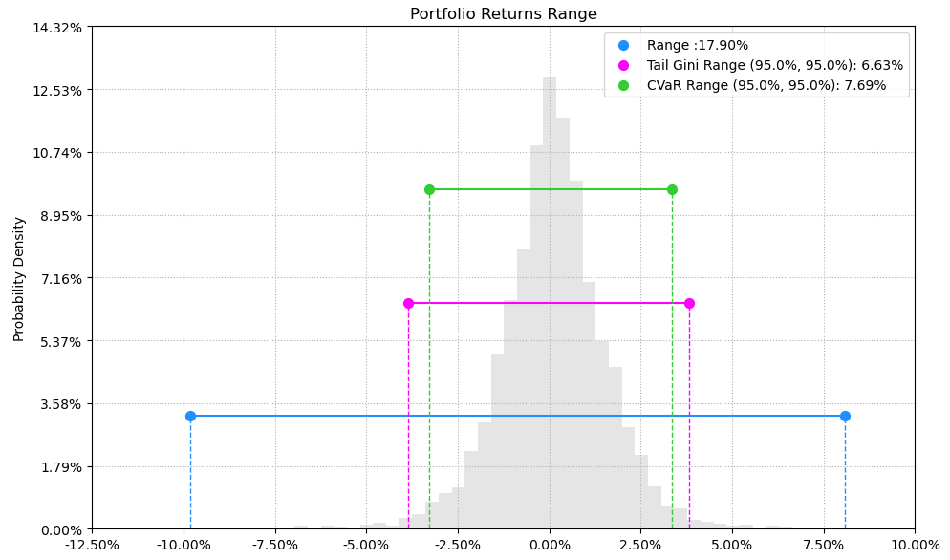Click the 10.00% x-axis tick label
Screen dimensions: 950x560
(915, 545)
